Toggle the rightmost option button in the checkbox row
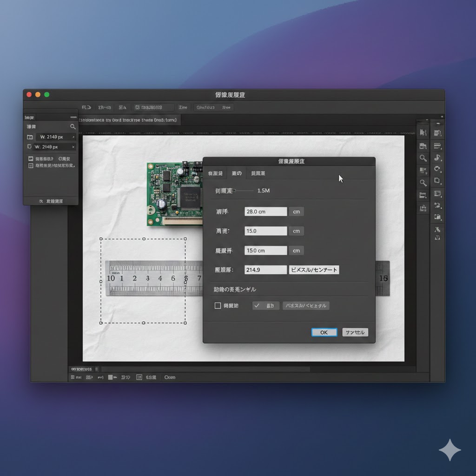 click(x=306, y=306)
